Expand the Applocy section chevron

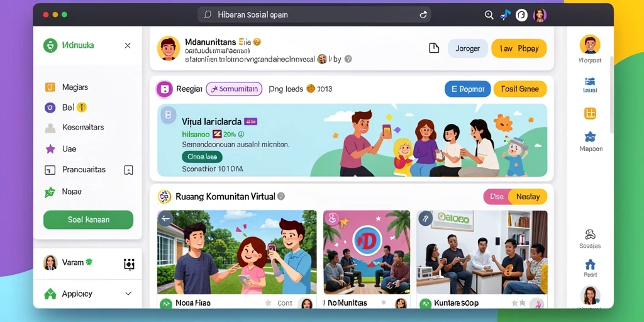128,294
